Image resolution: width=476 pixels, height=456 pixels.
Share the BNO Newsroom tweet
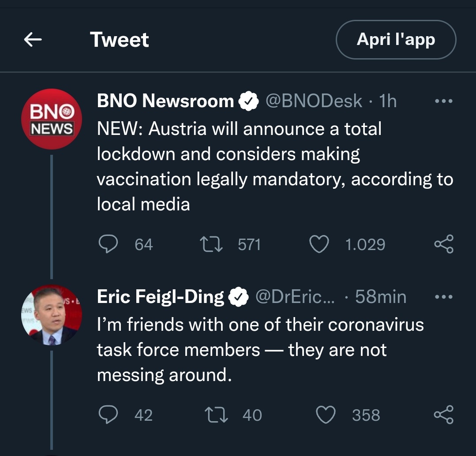click(443, 244)
